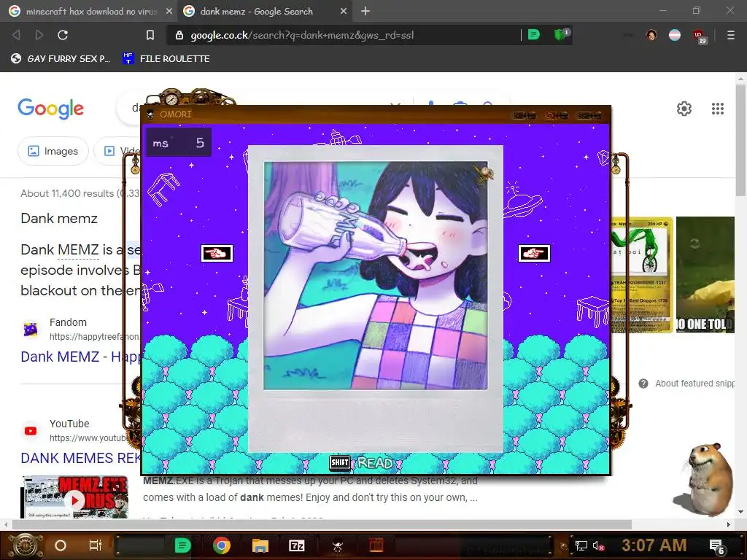The width and height of the screenshot is (747, 560).
Task: Click the left pointing hand in OMORI
Action: tap(217, 253)
